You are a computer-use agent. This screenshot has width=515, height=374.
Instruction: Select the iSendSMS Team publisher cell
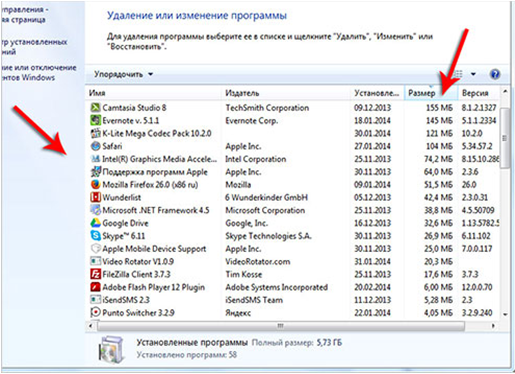pyautogui.click(x=254, y=300)
